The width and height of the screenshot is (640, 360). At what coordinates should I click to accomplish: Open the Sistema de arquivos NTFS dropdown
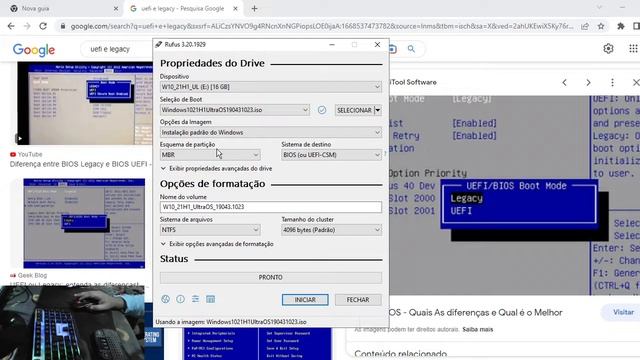210,230
